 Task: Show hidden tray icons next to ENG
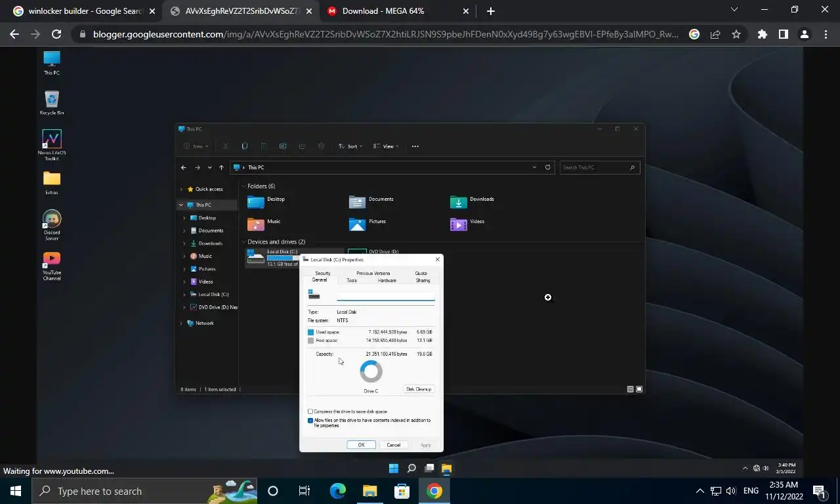700,491
